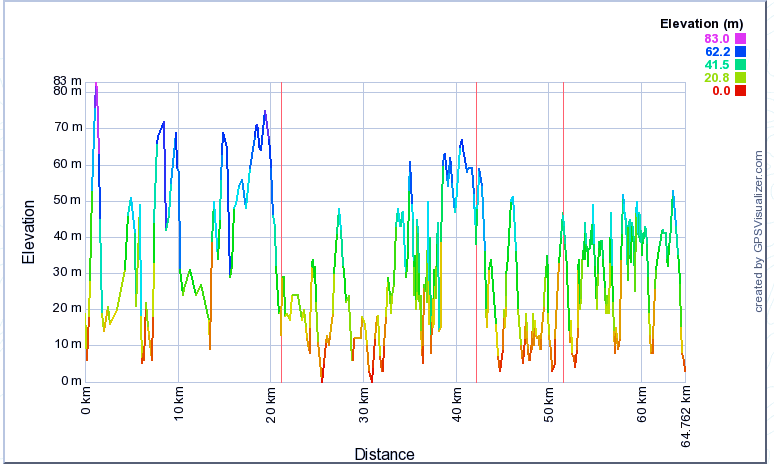Select the purple vertical marker near 50 km

point(563,230)
